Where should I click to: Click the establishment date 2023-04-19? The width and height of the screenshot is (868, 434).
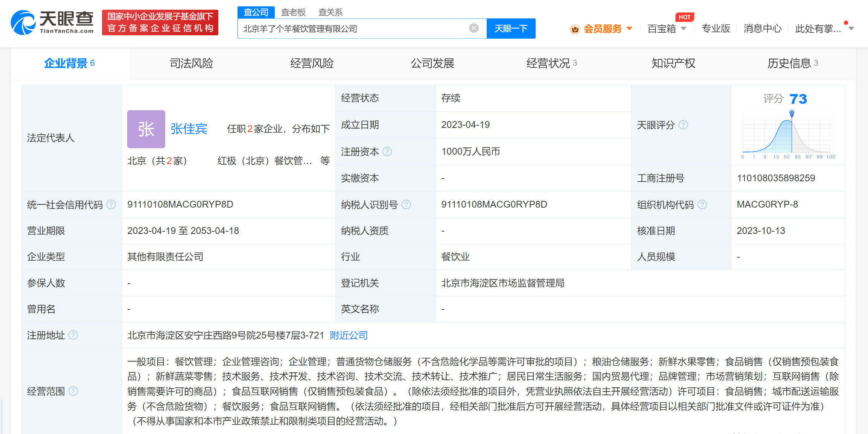click(x=465, y=124)
